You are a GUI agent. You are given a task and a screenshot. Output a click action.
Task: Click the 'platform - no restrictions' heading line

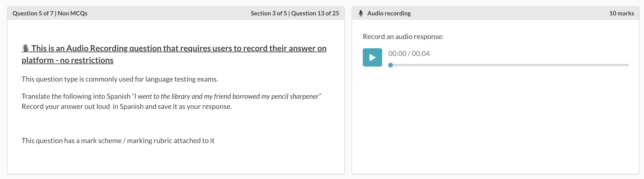pyautogui.click(x=67, y=60)
